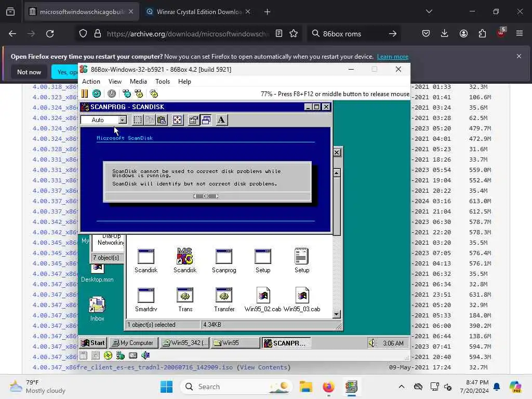
Task: Pause emulation in 86Box toolbar
Action: pos(85,94)
